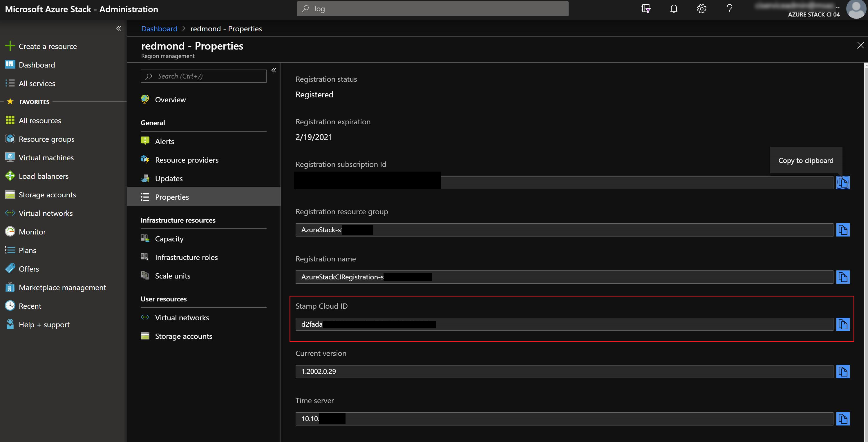Click Copy to clipboard for Registration resource group

pos(844,229)
